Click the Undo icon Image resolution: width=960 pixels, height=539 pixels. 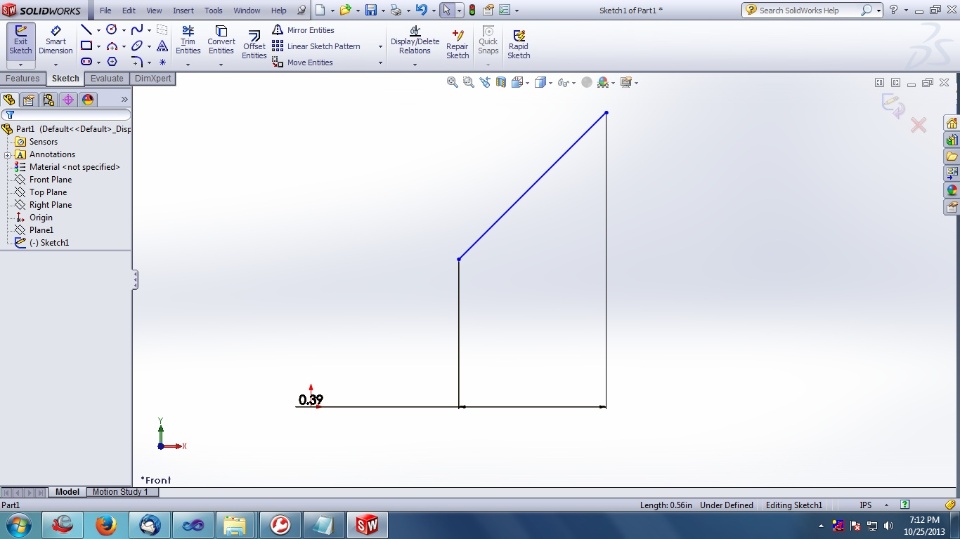[421, 10]
